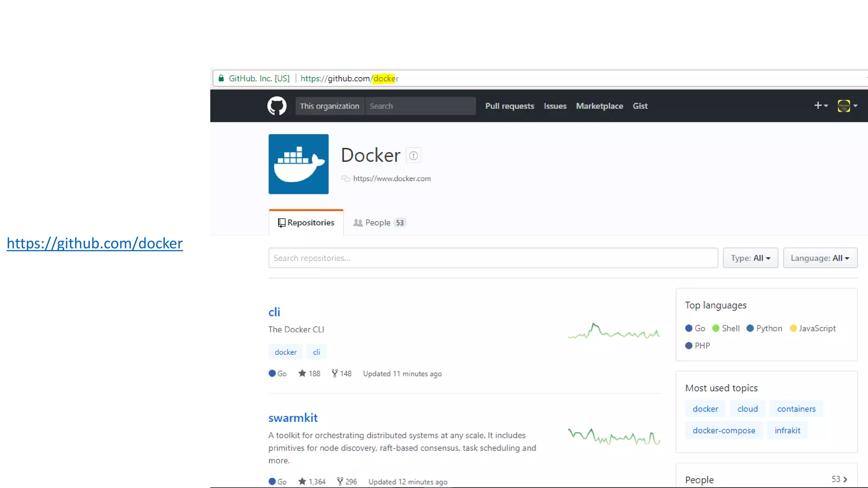Open Marketplace in the header

[x=599, y=106]
